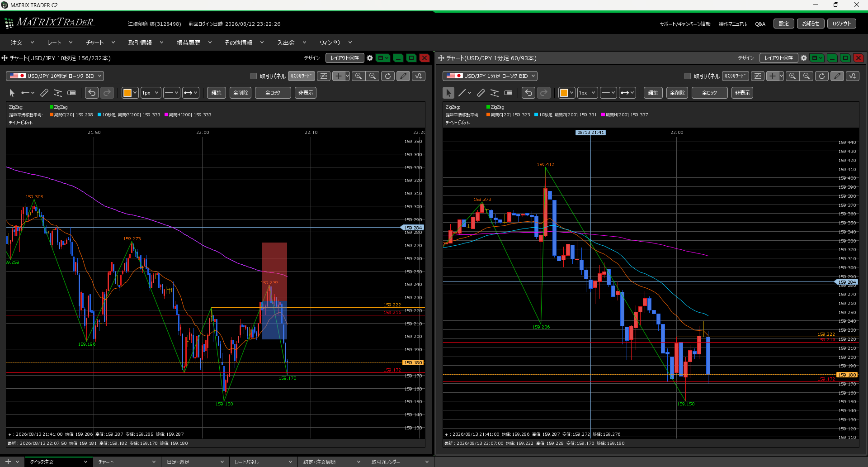Select the cursor tool in the 1-minute chart
Viewport: 868px width, 467px height.
point(448,93)
